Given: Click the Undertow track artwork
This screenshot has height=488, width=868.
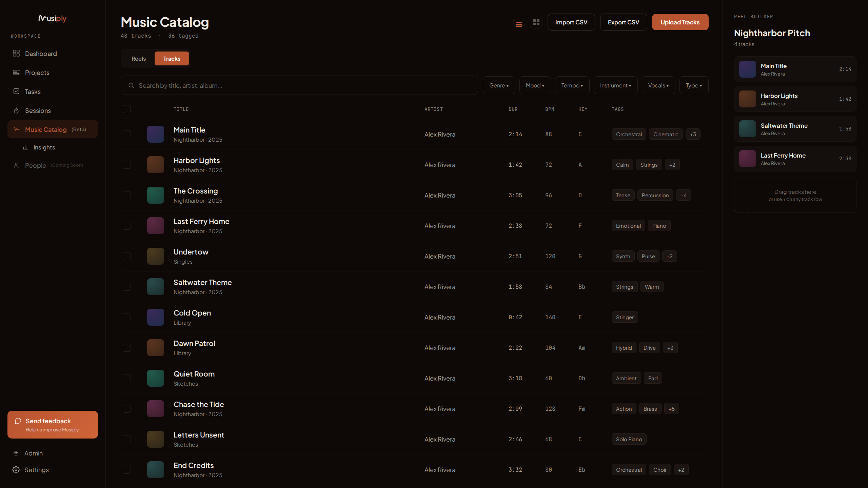Looking at the screenshot, I should 156,256.
